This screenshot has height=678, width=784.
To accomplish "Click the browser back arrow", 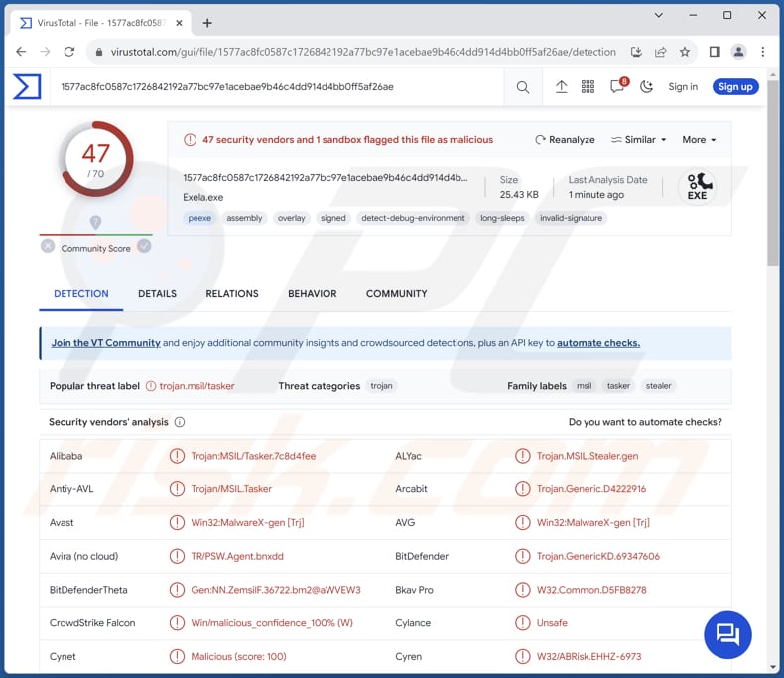I will [21, 52].
